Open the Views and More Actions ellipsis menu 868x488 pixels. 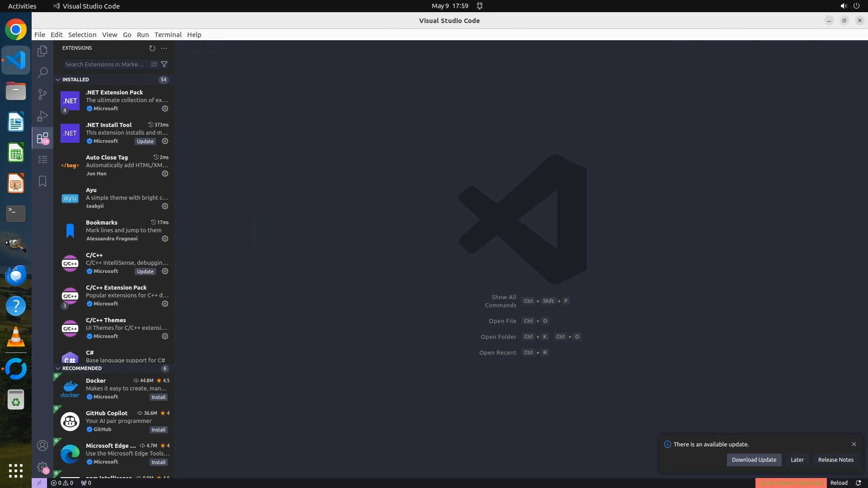(164, 48)
